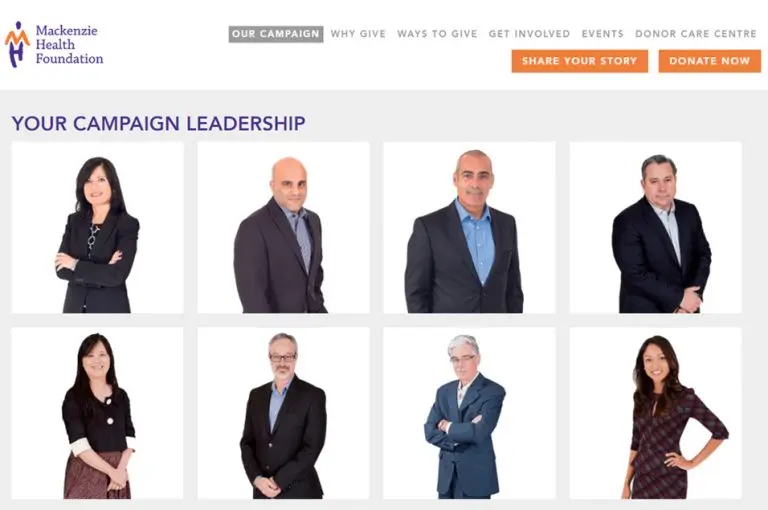Open the Events page
This screenshot has height=510, width=768.
[602, 34]
